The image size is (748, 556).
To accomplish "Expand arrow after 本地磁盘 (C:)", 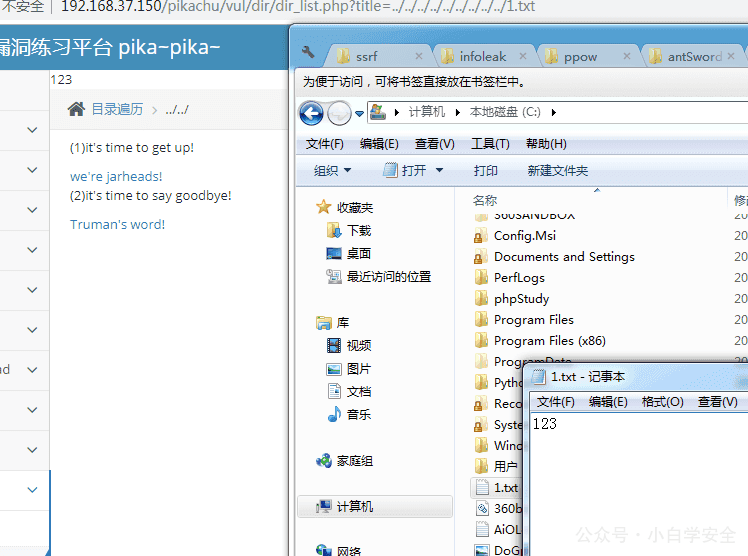I will coord(553,113).
